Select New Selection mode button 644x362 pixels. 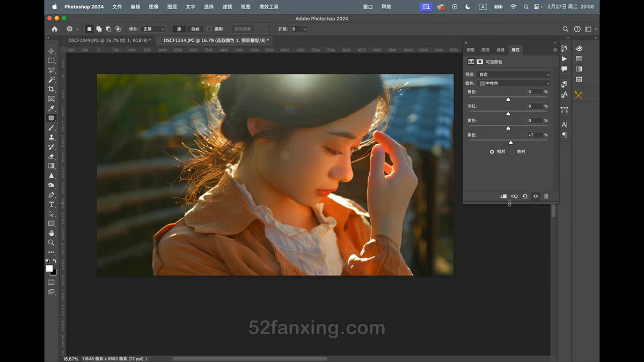click(90, 29)
